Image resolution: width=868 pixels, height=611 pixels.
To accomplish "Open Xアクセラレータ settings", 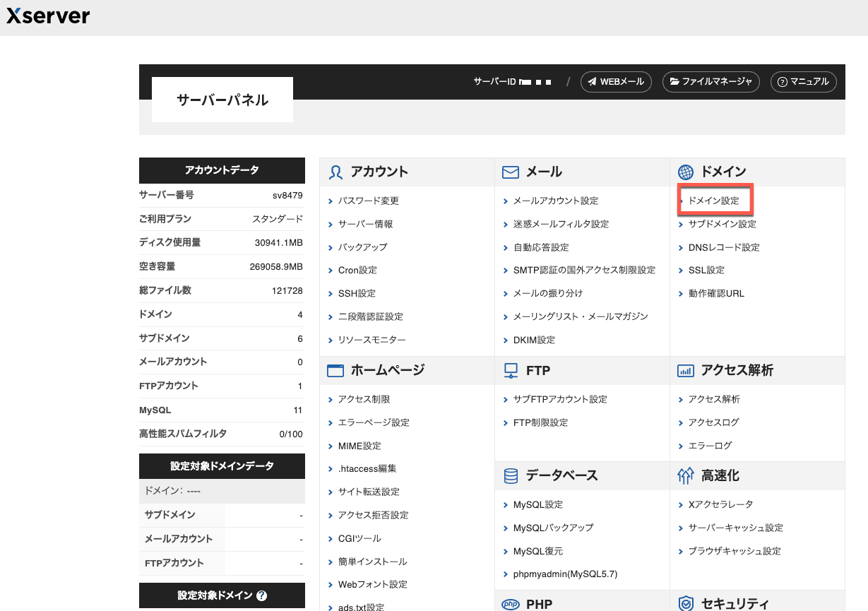I will click(x=720, y=504).
